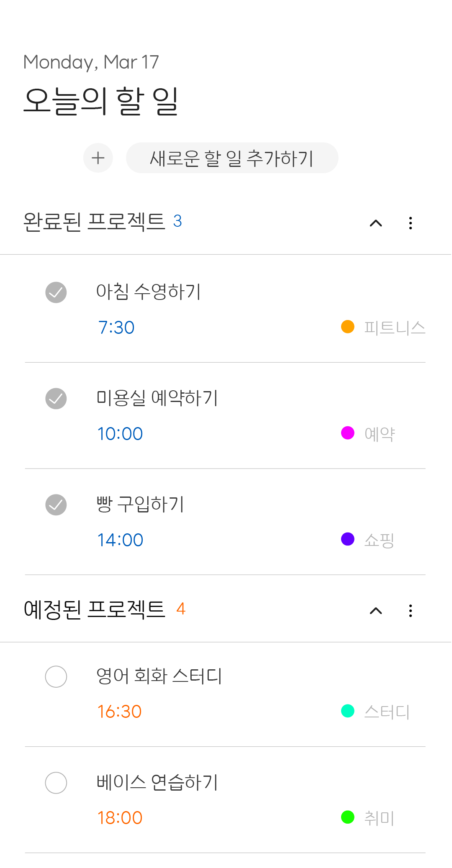Mark 영어 회화 스터디 as done
Viewport: 452px width, 868px height.
[56, 676]
